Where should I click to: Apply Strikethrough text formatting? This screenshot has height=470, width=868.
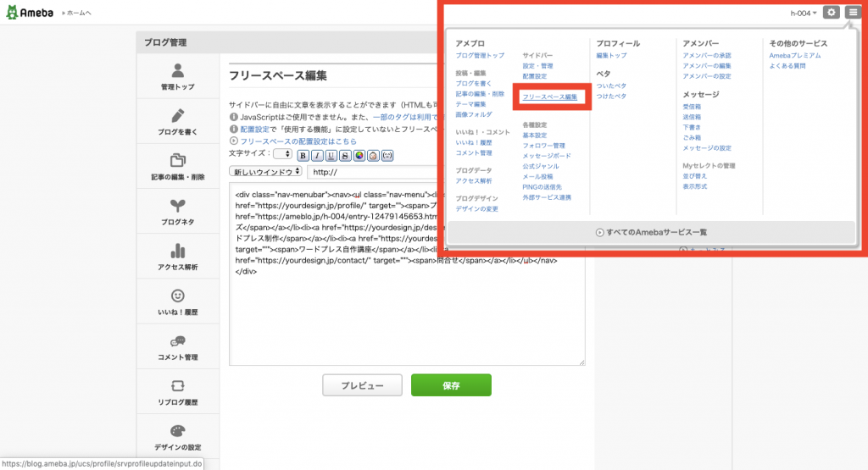(345, 155)
